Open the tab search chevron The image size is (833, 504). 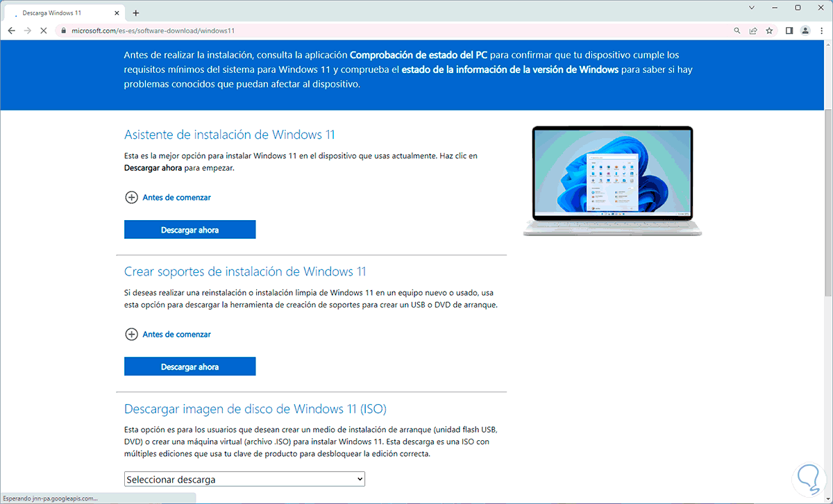click(x=752, y=8)
